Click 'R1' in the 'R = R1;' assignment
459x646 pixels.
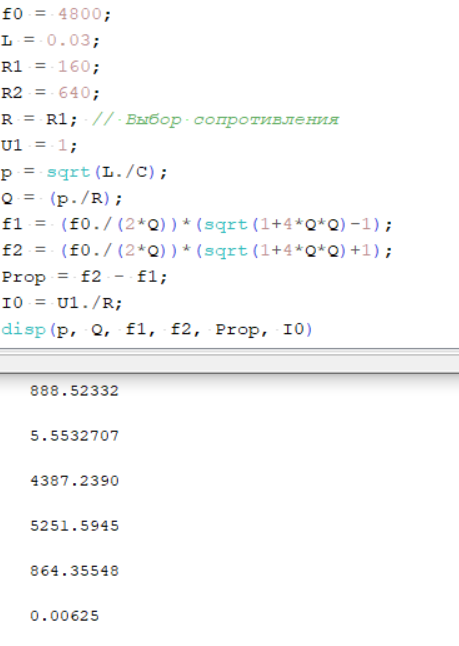(x=57, y=119)
